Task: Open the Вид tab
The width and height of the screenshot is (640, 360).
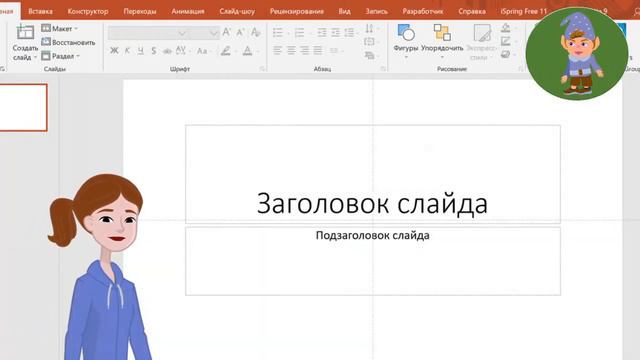Action: click(x=344, y=11)
